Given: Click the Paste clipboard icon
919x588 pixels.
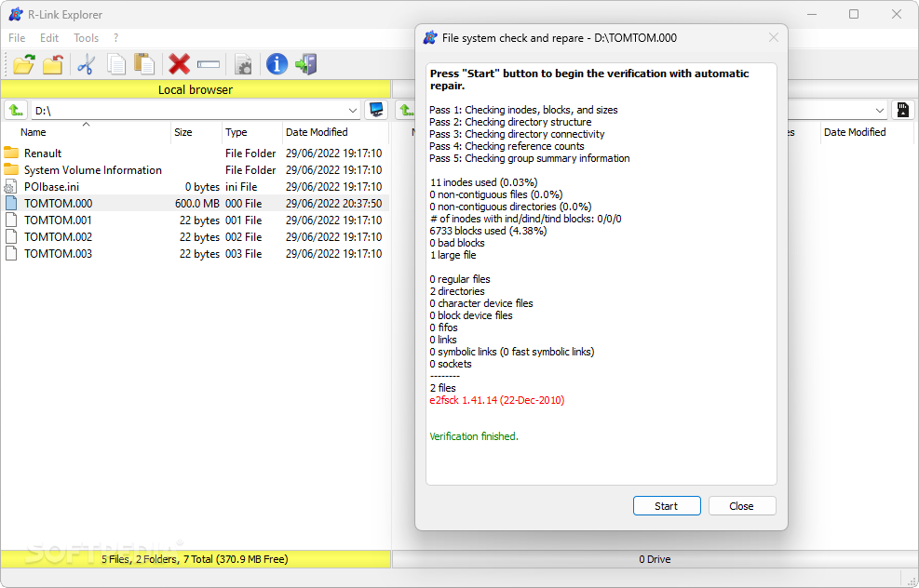Looking at the screenshot, I should (x=144, y=64).
